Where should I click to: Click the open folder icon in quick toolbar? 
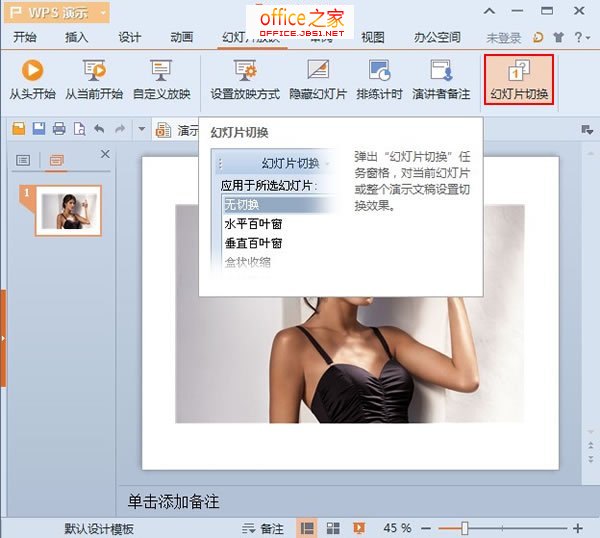tap(18, 129)
